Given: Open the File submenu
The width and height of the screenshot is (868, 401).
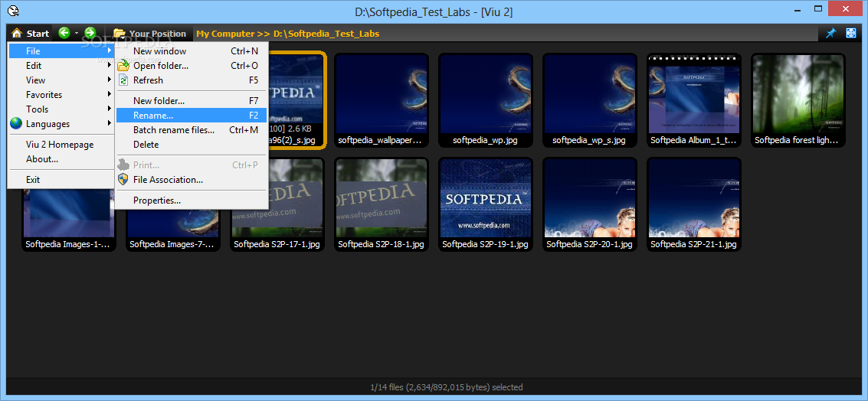Looking at the screenshot, I should pos(61,51).
